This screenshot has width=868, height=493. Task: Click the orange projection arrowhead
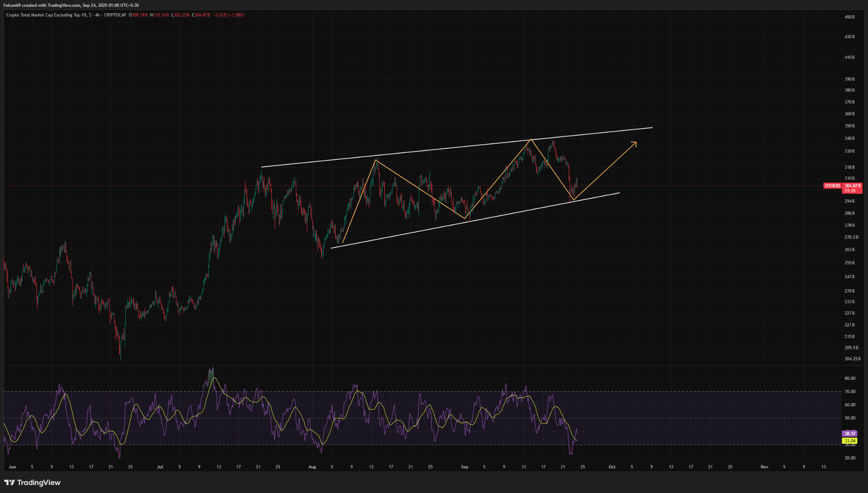tap(634, 143)
